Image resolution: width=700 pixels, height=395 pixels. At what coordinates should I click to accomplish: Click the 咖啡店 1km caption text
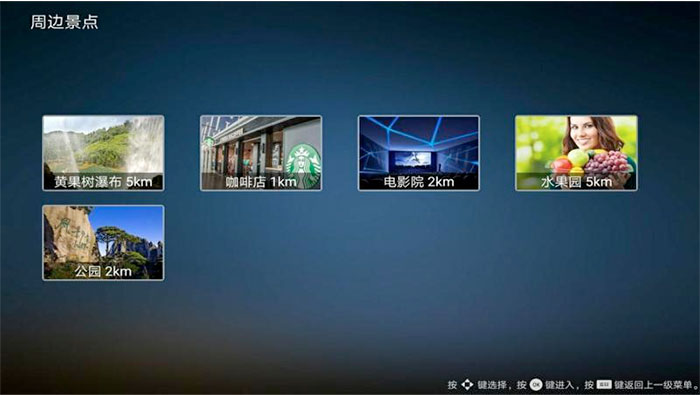(261, 182)
